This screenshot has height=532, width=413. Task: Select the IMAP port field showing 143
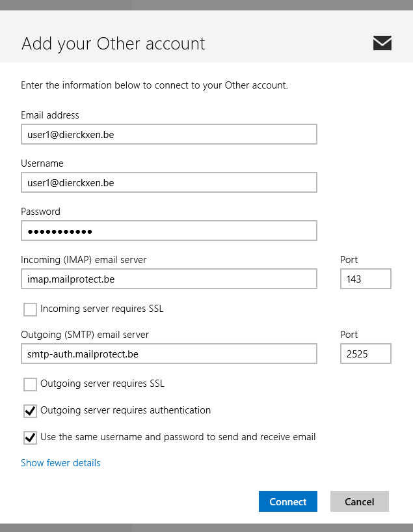(366, 279)
